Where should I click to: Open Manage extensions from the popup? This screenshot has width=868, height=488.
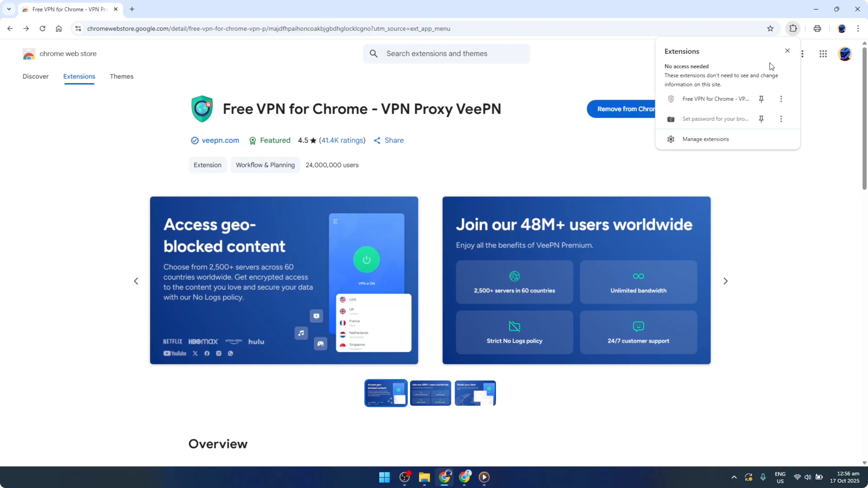pos(706,139)
